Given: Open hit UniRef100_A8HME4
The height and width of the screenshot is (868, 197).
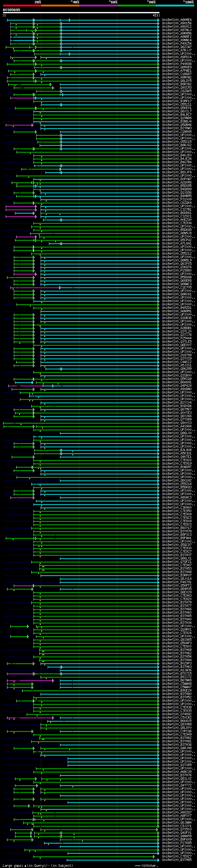Looking at the screenshot, I should click(177, 20).
